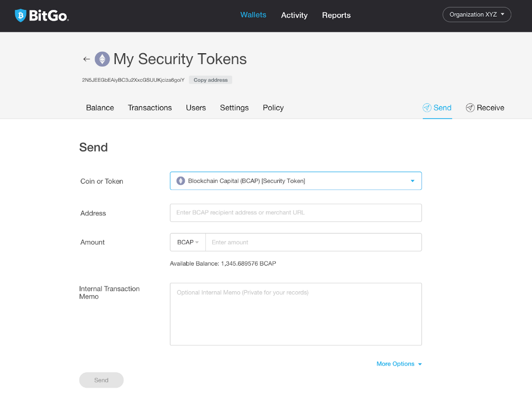Click the Amount field label
532x412 pixels.
pos(92,242)
